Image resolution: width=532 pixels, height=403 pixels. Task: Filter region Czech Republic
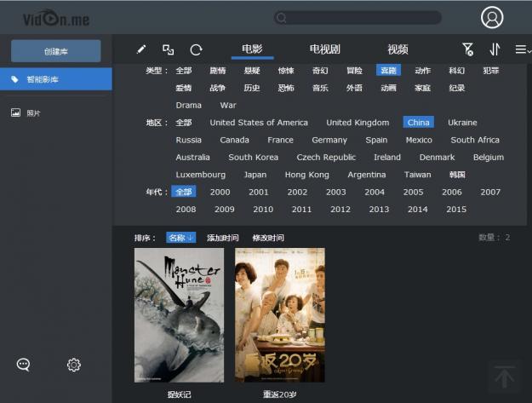coord(326,157)
